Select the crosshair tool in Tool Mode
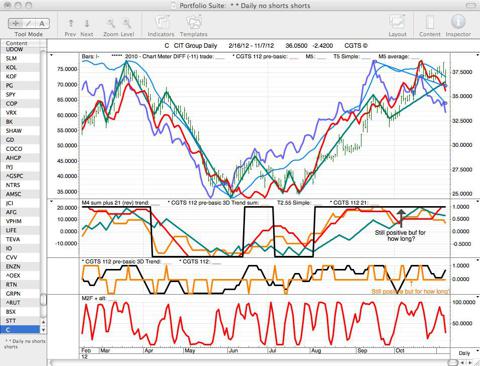This screenshot has height=366, width=480. [x=15, y=23]
